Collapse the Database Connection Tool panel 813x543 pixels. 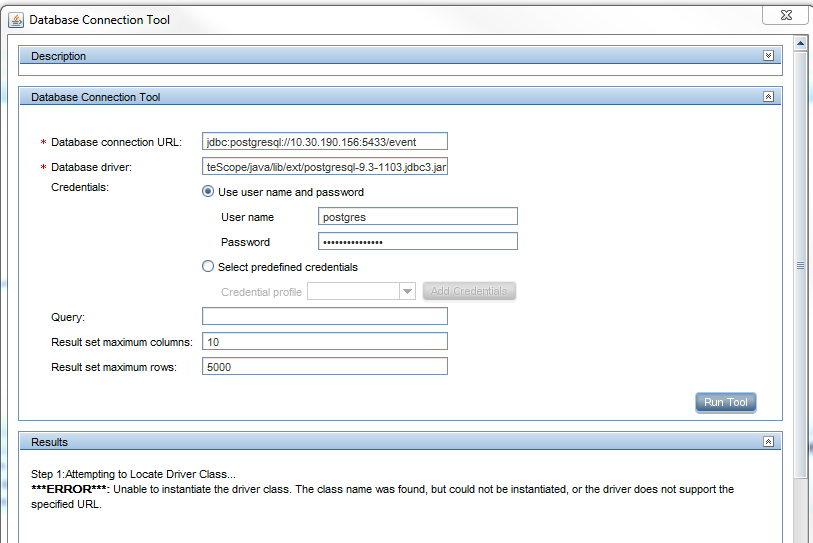click(768, 97)
